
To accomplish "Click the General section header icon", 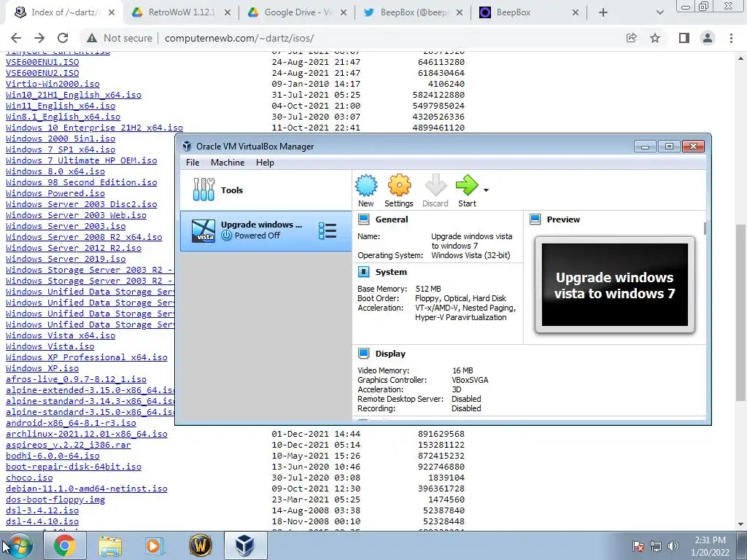I will tap(363, 219).
